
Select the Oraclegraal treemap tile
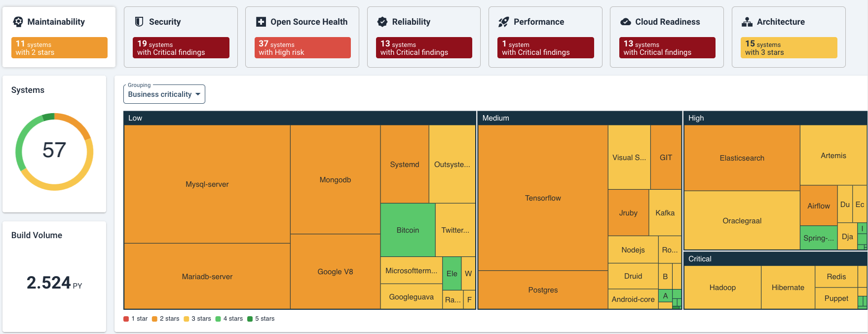pyautogui.click(x=742, y=220)
